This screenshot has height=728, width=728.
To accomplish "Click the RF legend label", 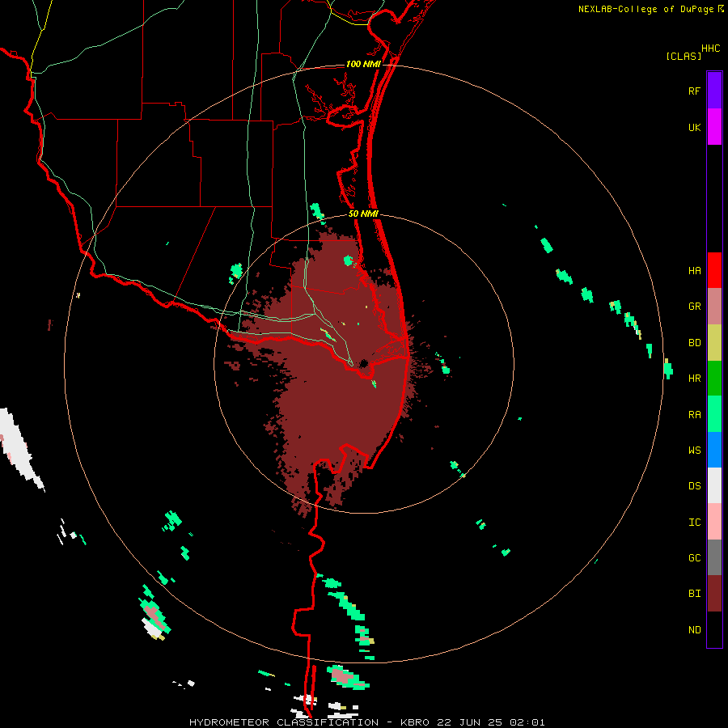I will (694, 91).
